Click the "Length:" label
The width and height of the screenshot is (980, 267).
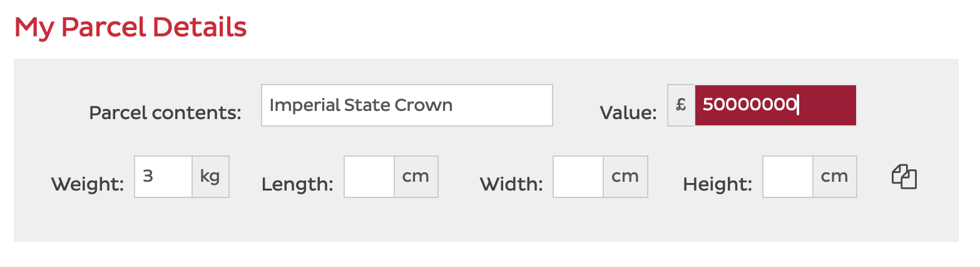(x=297, y=184)
